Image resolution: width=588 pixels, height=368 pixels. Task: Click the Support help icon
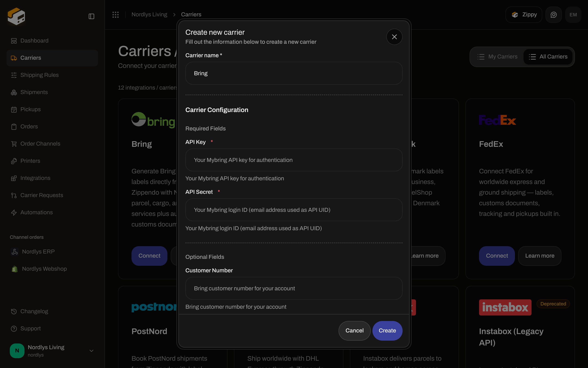coord(14,329)
